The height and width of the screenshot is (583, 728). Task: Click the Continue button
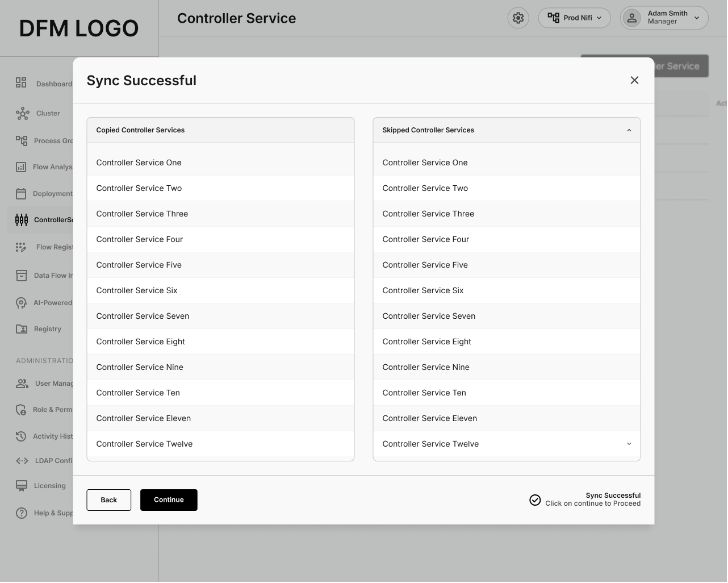(169, 501)
